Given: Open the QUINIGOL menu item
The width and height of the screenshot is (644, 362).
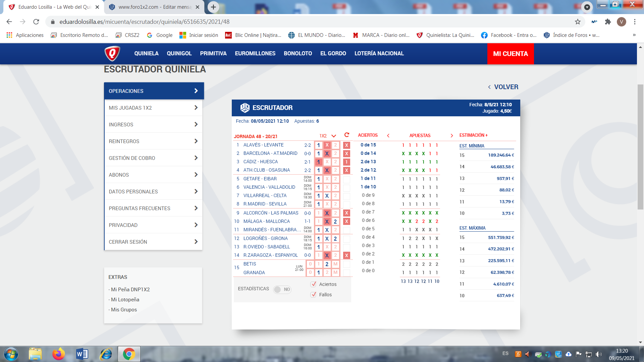Looking at the screenshot, I should (x=179, y=54).
